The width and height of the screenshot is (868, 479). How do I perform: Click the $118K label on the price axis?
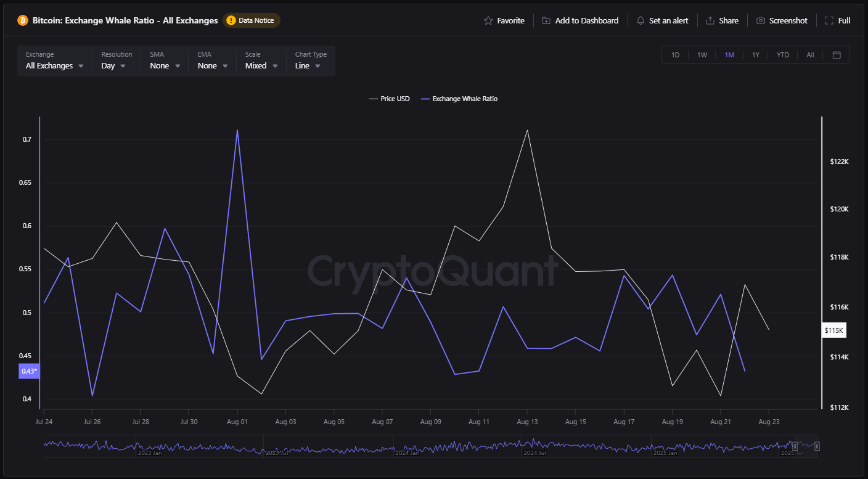pyautogui.click(x=840, y=257)
